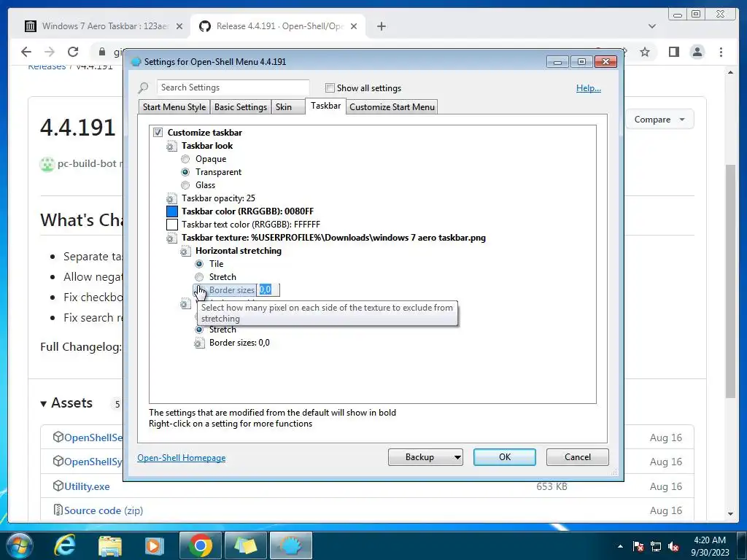
Task: Reload the Chrome page
Action: [72, 52]
